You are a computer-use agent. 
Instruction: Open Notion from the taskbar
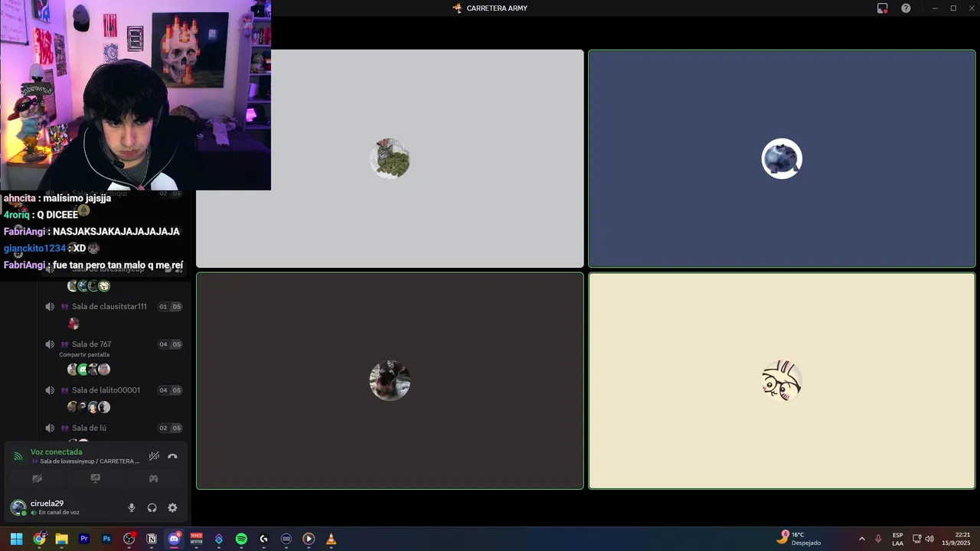pos(152,539)
